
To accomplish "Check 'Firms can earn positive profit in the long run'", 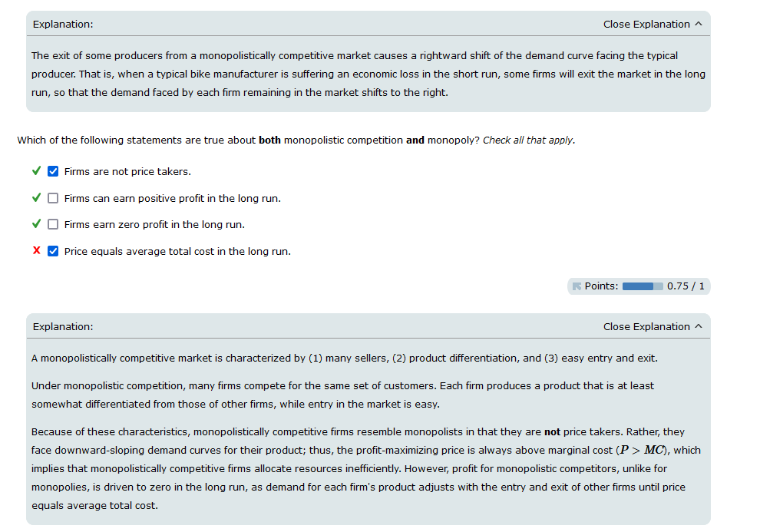I will (52, 197).
